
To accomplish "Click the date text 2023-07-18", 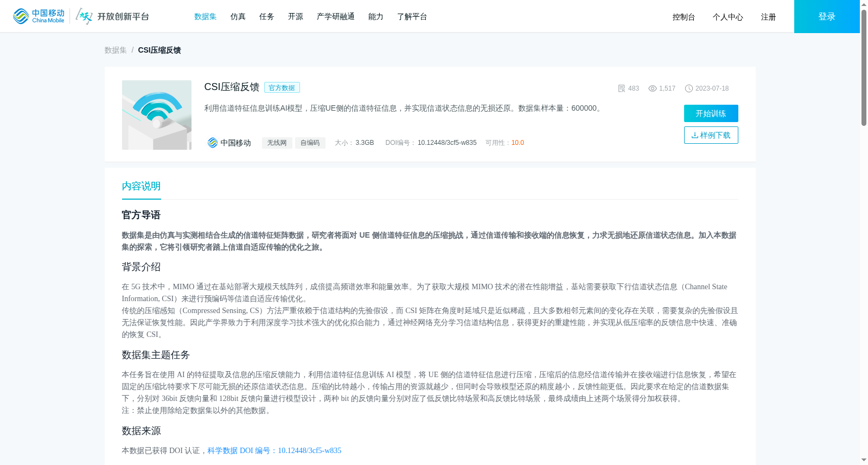I will [712, 88].
